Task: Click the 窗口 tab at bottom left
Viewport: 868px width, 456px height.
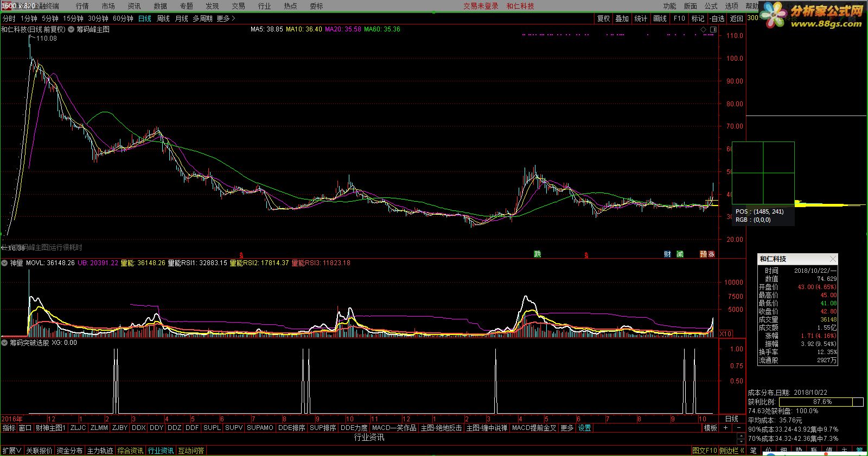Action: 25,428
